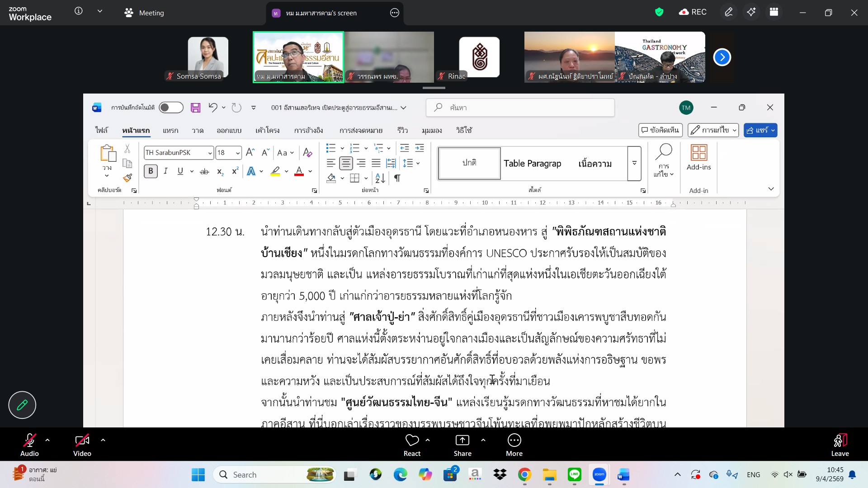Click the Save icon in Word
The width and height of the screenshot is (868, 488).
[x=195, y=108]
